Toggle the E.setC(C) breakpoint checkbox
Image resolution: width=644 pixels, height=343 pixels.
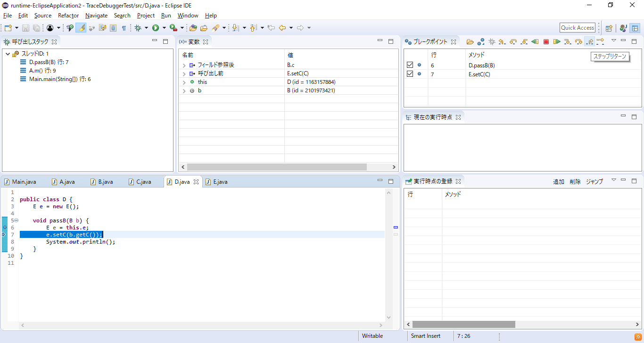pos(410,74)
